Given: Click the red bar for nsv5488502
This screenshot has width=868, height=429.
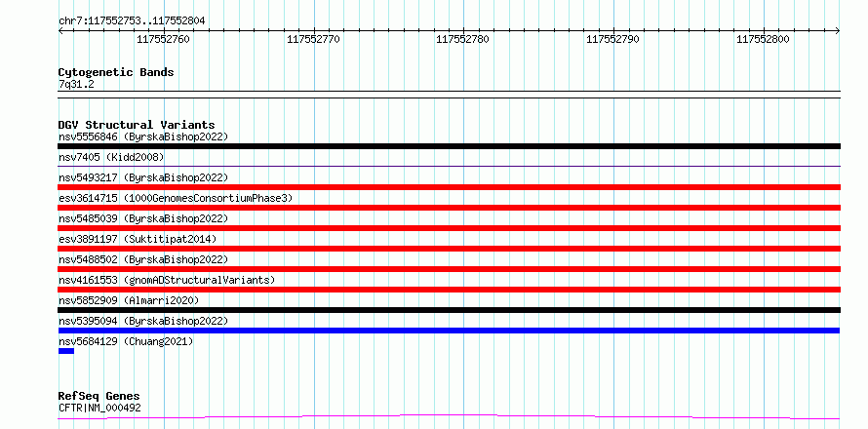Looking at the screenshot, I should coord(449,269).
